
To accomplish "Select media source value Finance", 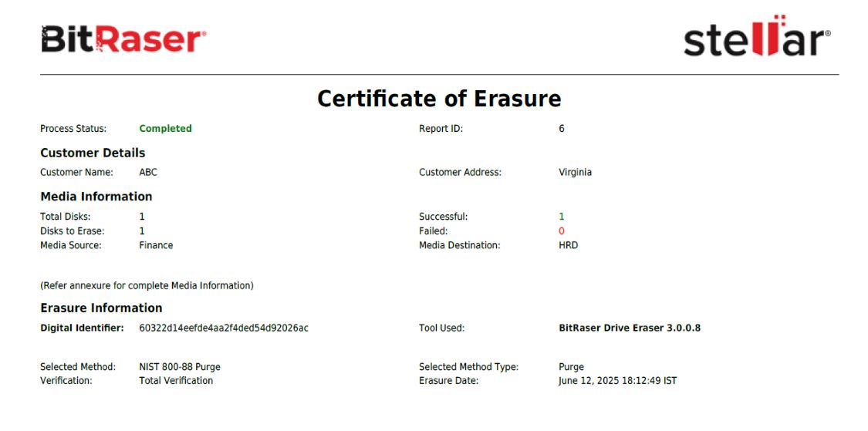I will (156, 245).
